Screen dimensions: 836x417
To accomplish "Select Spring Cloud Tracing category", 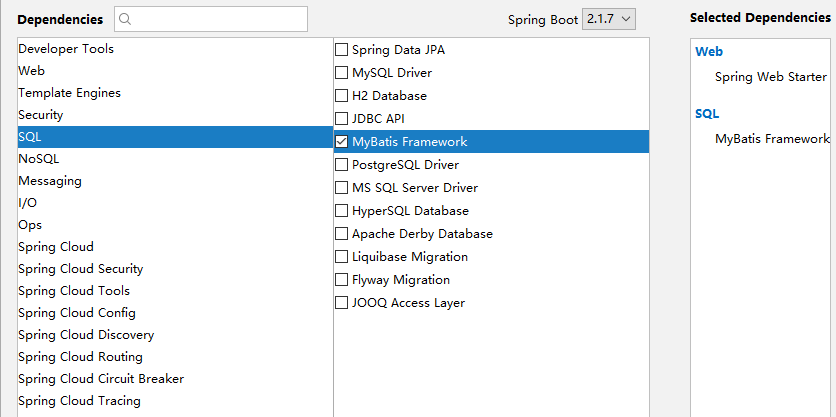I will coord(175,401).
